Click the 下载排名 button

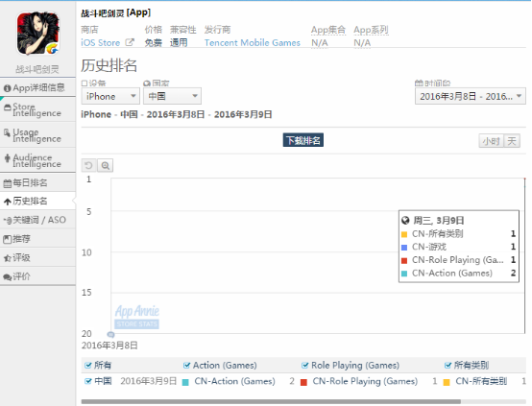pos(303,140)
